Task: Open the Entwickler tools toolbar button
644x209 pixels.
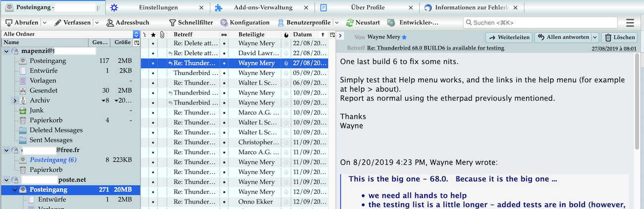Action: pyautogui.click(x=413, y=23)
